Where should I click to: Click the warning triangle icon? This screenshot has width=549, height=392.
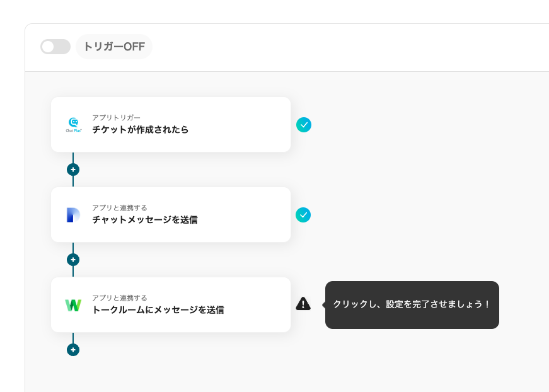point(303,304)
